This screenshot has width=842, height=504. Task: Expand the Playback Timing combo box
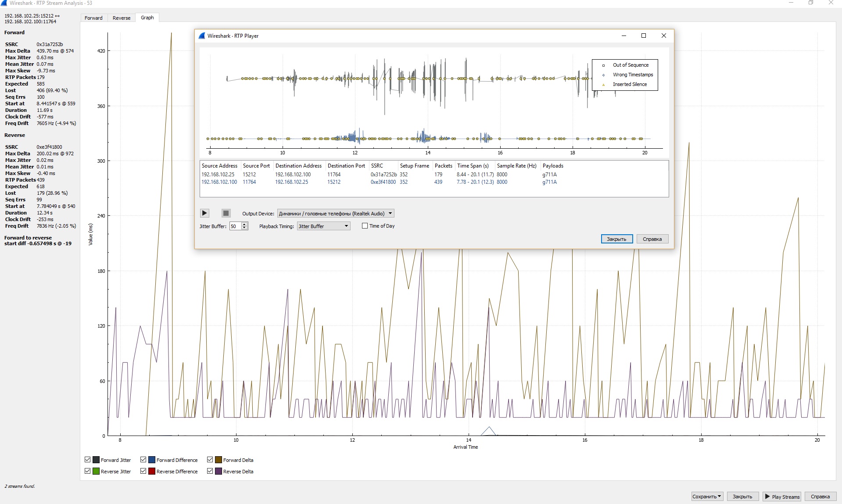pos(323,226)
